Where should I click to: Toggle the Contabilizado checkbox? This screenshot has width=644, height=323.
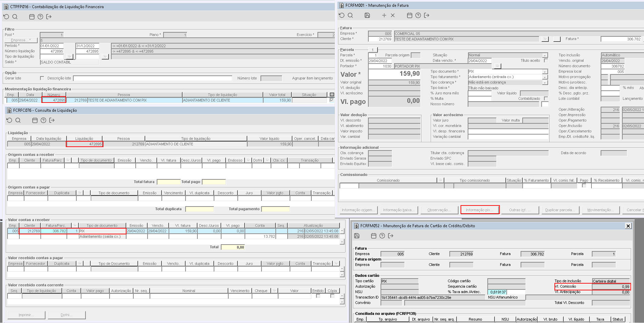546,98
